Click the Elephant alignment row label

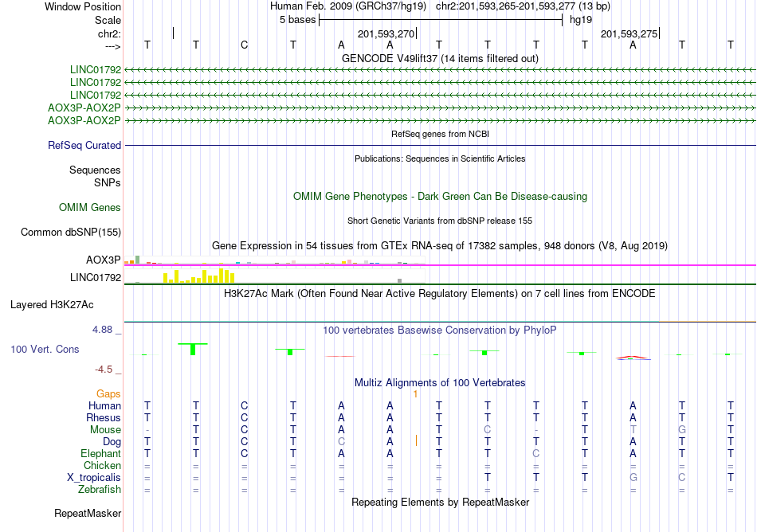pyautogui.click(x=101, y=453)
